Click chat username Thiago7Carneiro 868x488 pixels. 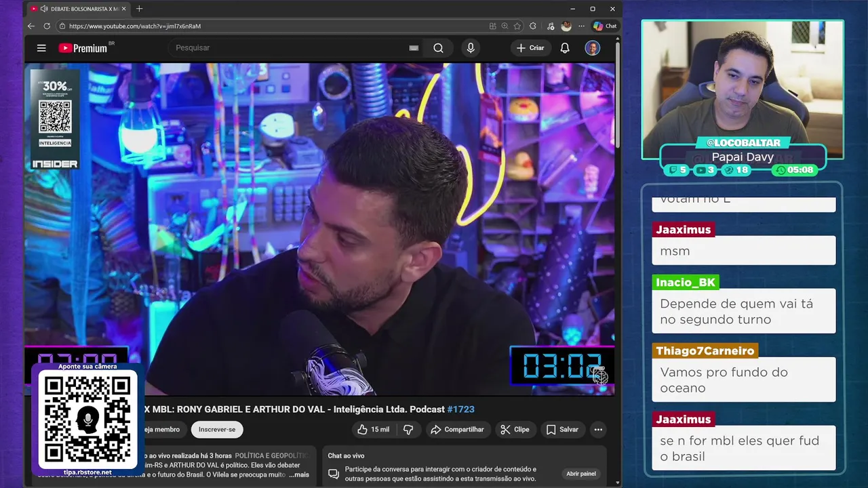[x=705, y=351]
